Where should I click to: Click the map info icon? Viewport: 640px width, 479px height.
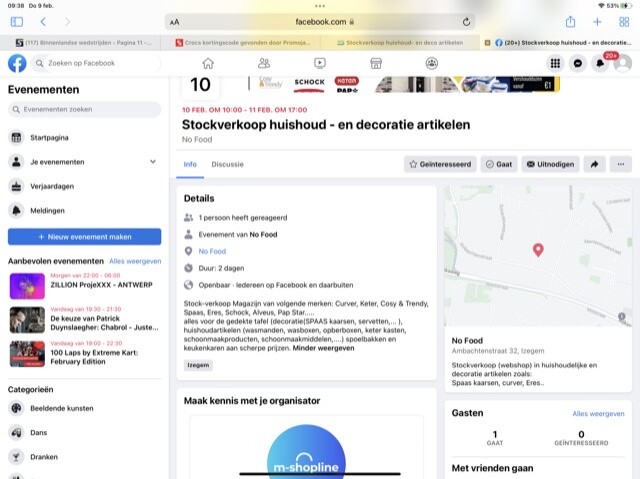coord(622,316)
